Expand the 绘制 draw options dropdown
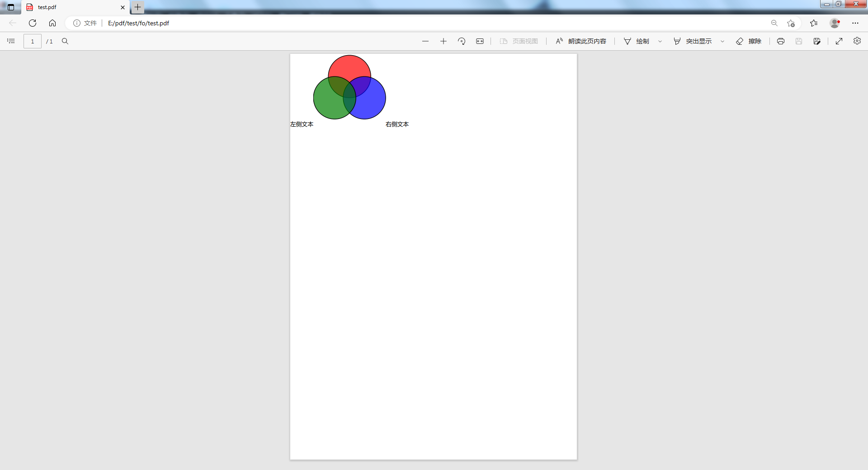The height and width of the screenshot is (470, 868). (x=660, y=41)
